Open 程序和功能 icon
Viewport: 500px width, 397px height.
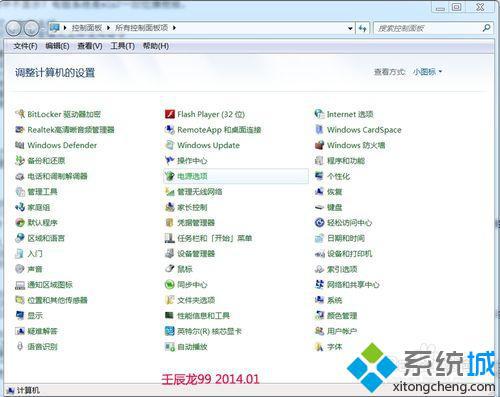pos(319,161)
